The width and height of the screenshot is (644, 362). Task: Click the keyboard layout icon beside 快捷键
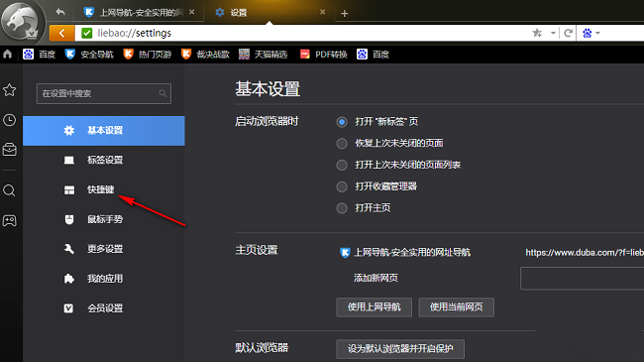69,189
